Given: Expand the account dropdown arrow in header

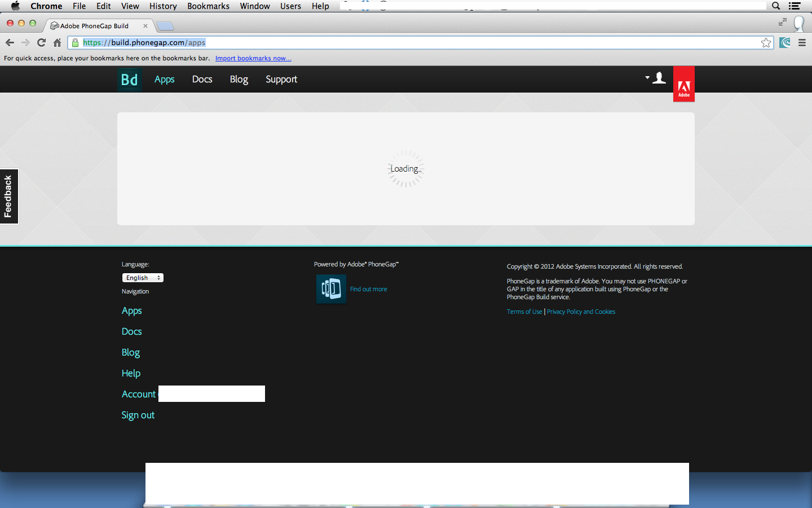Looking at the screenshot, I should click(x=647, y=77).
